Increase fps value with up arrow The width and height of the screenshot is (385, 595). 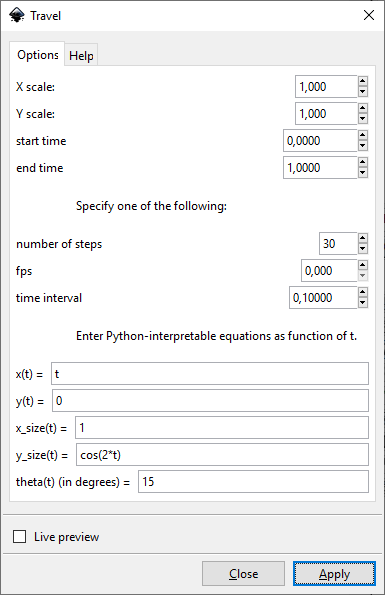(x=363, y=265)
